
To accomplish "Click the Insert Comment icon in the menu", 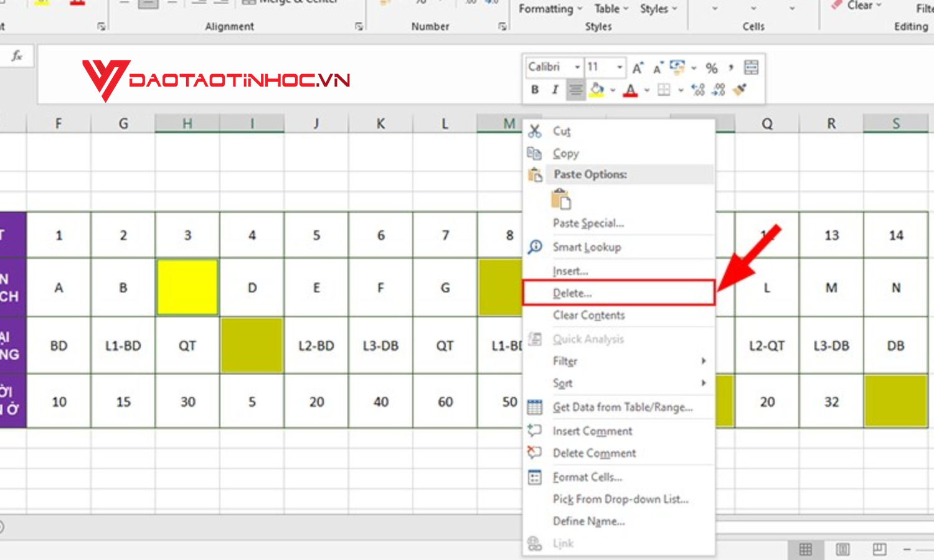I will coord(534,431).
